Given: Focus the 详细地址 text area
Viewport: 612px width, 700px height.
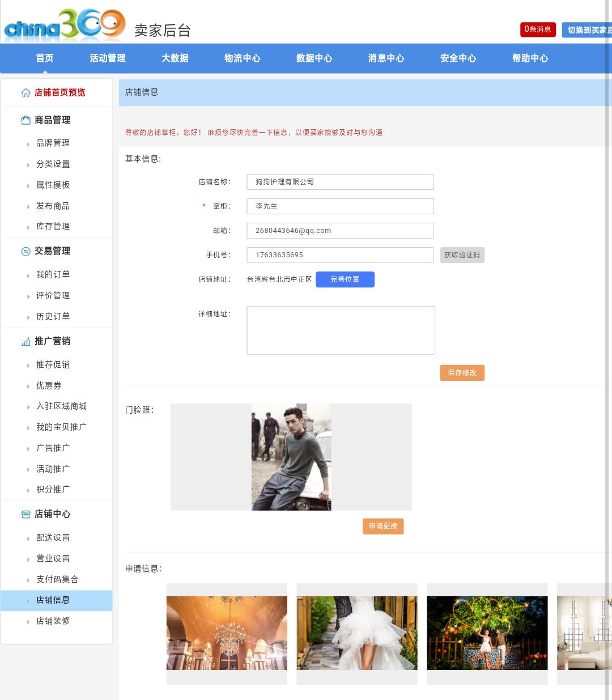Looking at the screenshot, I should click(x=341, y=330).
